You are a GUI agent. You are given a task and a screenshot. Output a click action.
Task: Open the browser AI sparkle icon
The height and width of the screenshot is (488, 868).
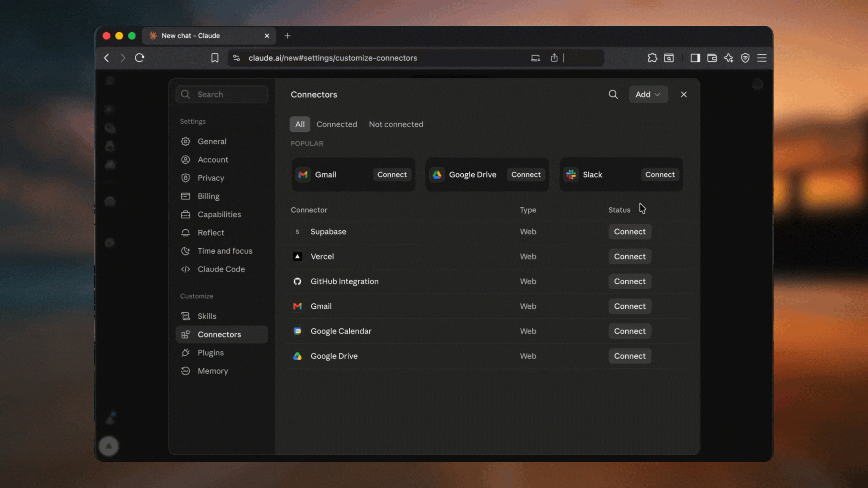click(729, 58)
